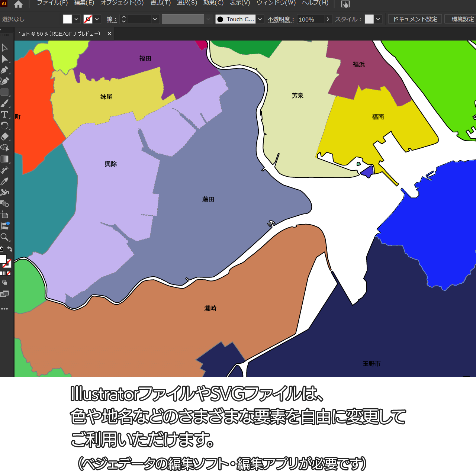Choose the Zoom tool
Screen dimensions: 476x476
coord(4,237)
